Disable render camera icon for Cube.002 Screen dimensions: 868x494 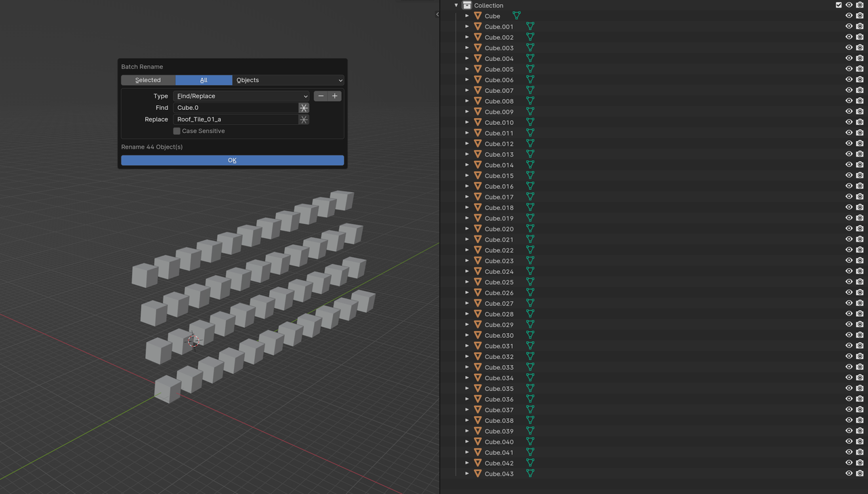pos(860,37)
